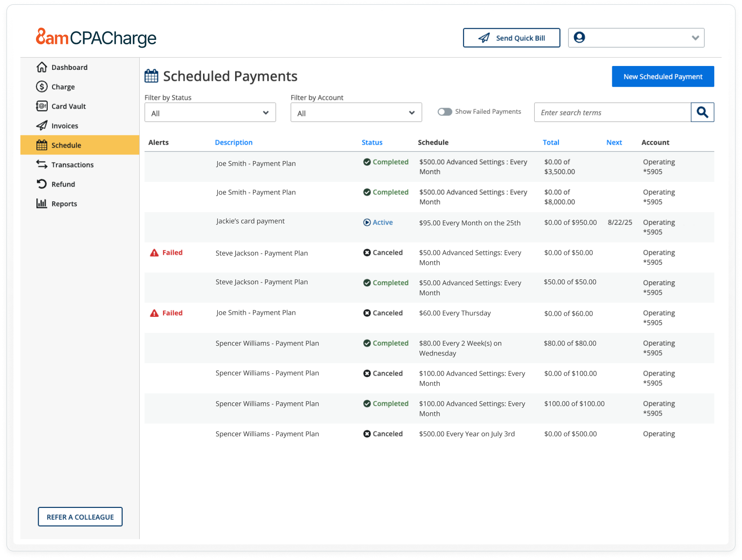This screenshot has height=560, width=742.
Task: Click inside the search terms input field
Action: (607, 112)
